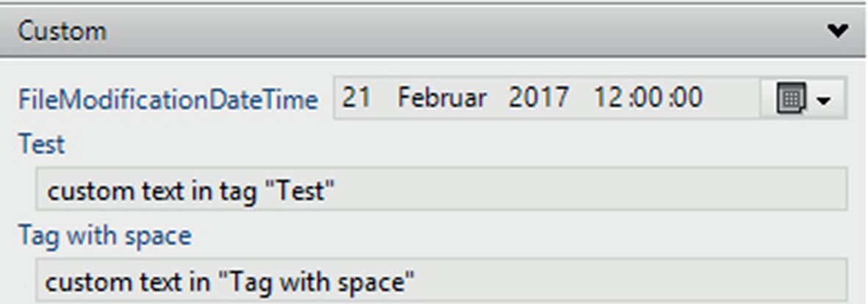Click quoted "Tag with space" text in field
868x304 pixels.
click(x=318, y=280)
